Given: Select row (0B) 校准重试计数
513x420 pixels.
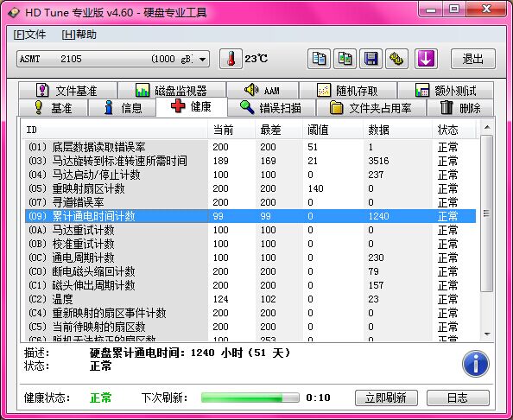Looking at the screenshot, I should click(250, 244).
